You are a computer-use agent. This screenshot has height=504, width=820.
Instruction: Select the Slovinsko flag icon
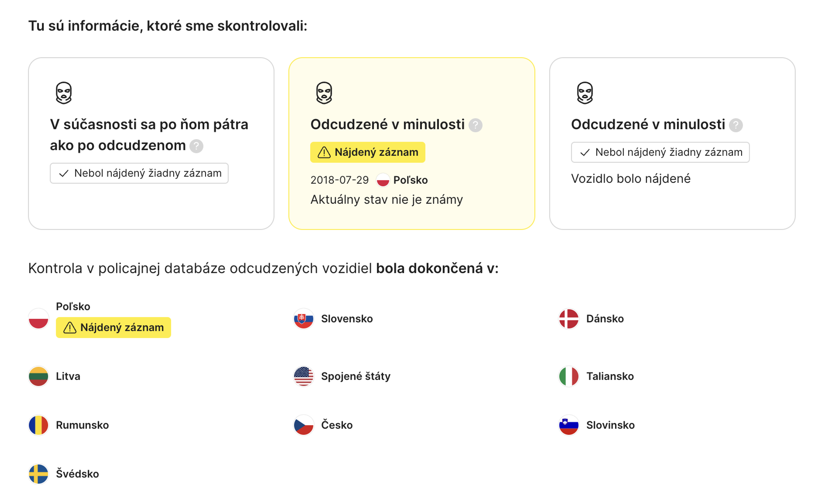[x=569, y=425]
